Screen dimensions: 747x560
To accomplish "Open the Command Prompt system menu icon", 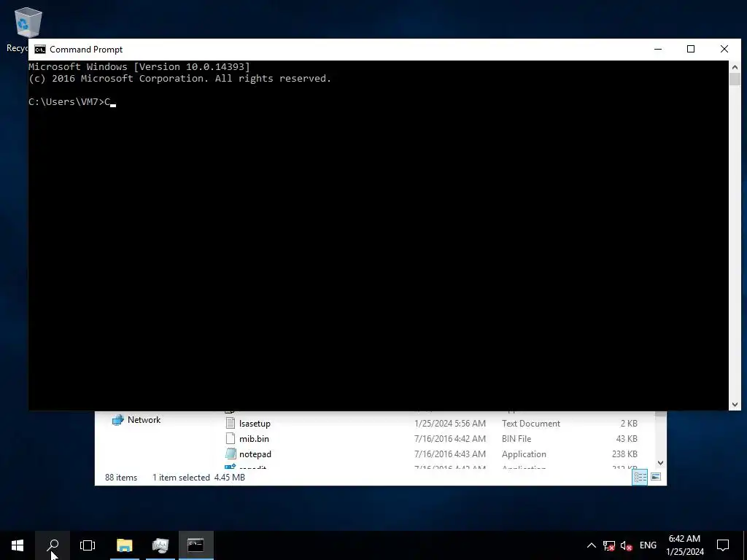I will [40, 50].
